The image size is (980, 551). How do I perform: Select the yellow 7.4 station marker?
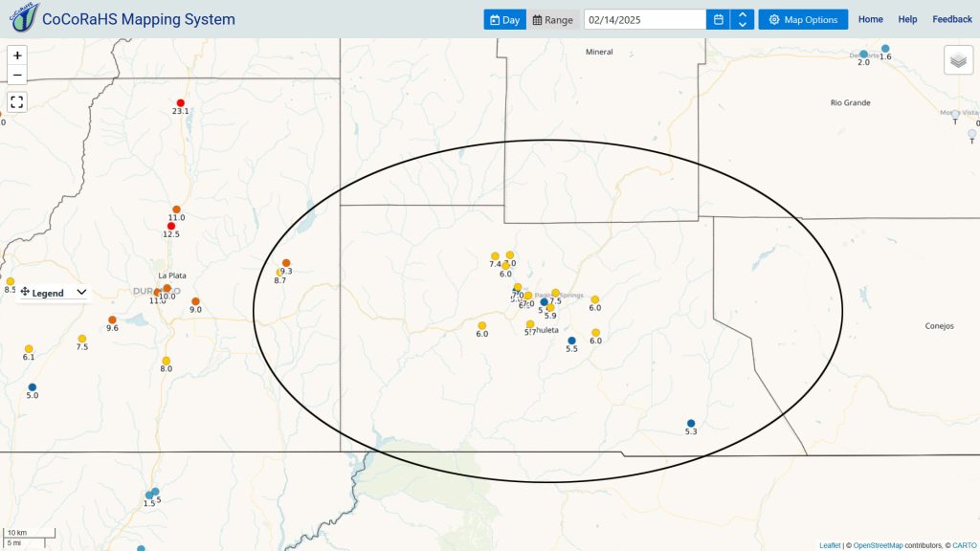(x=495, y=256)
